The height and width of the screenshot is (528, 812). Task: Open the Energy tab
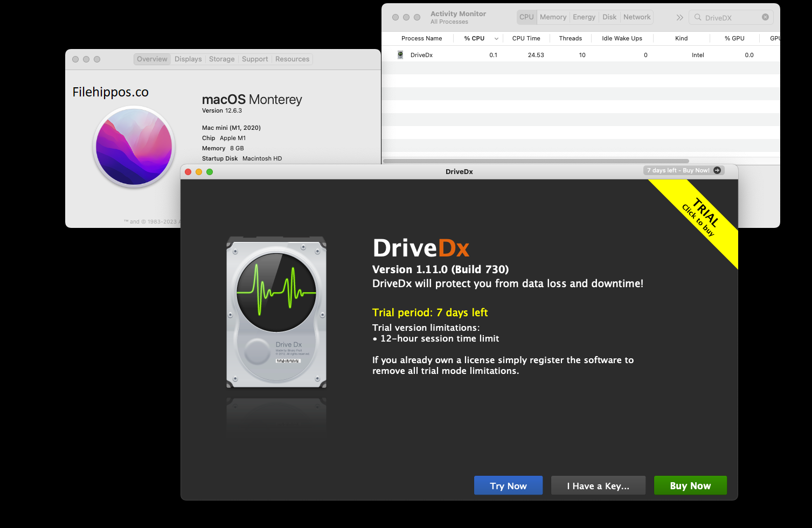click(584, 17)
